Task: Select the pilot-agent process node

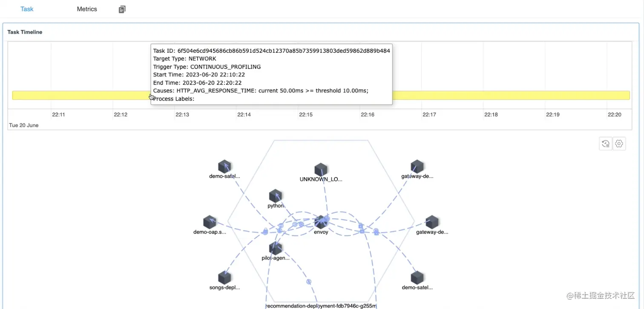Action: (276, 248)
